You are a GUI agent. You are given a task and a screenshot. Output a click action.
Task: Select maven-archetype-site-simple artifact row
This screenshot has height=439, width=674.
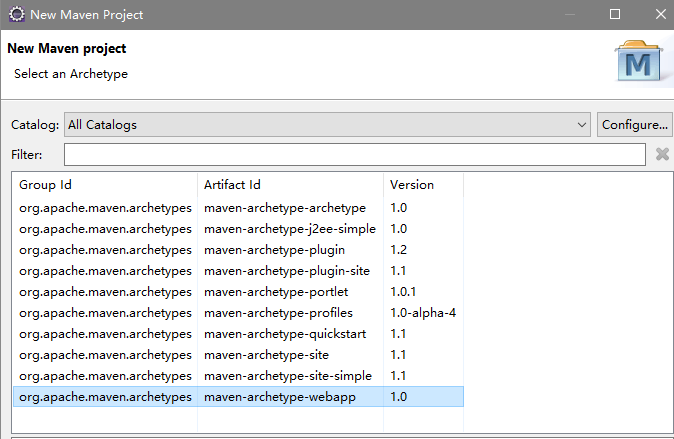coord(239,376)
